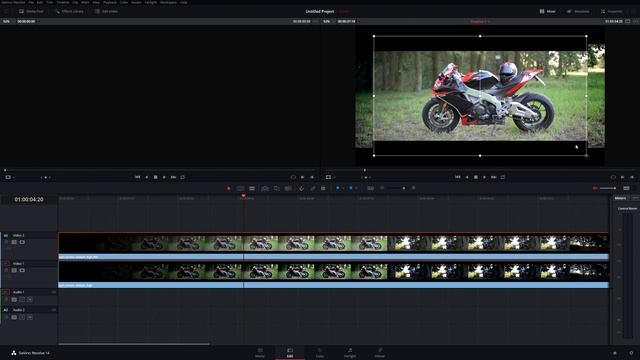Select the Trim Edit Mode tool
Viewport: 640px width, 360px height.
[x=241, y=188]
